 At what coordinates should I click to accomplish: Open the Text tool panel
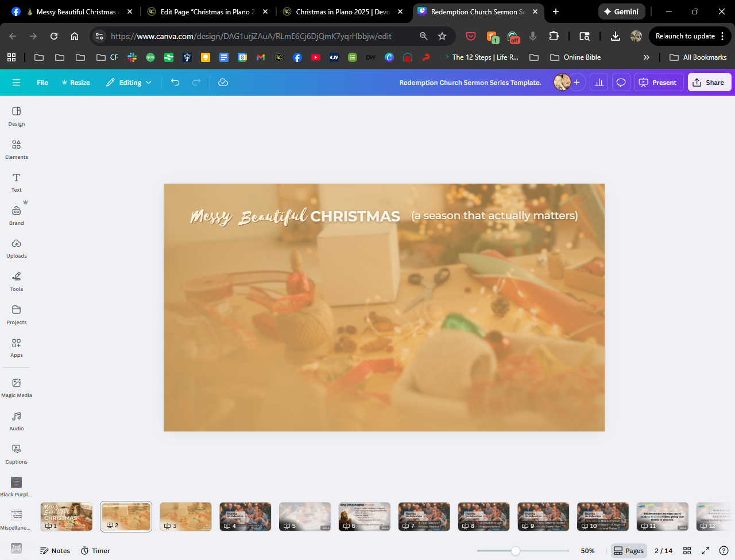(16, 182)
